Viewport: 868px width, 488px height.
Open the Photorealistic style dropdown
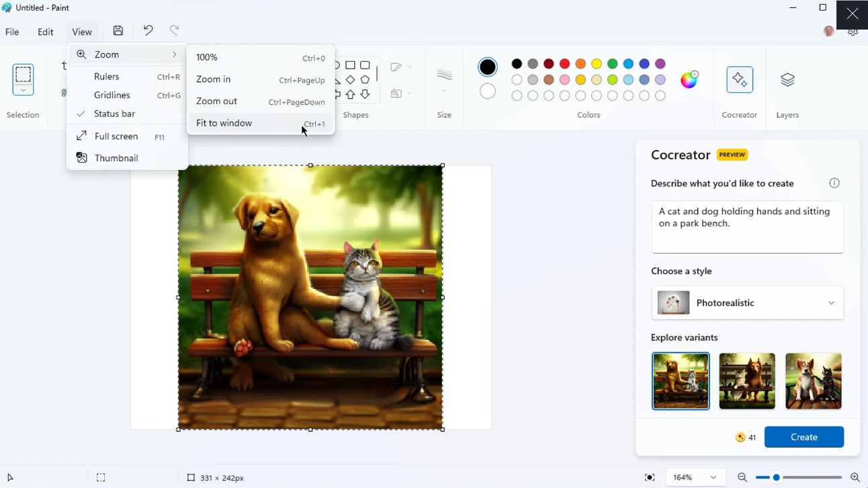[747, 303]
